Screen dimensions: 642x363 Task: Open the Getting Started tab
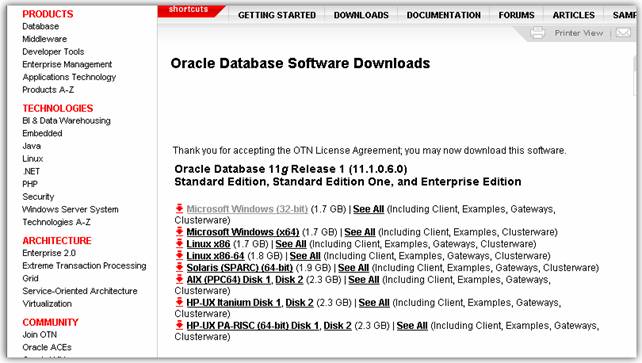click(x=277, y=15)
